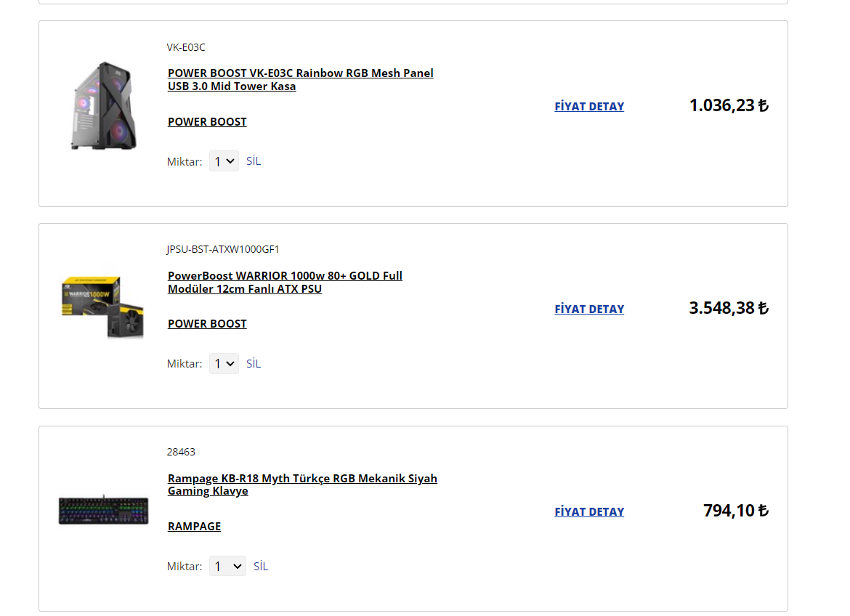Screen dimensions: 850x616
Task: Open POWER BOOST VK-E03C Rainbow RGB product title
Action: coord(300,79)
